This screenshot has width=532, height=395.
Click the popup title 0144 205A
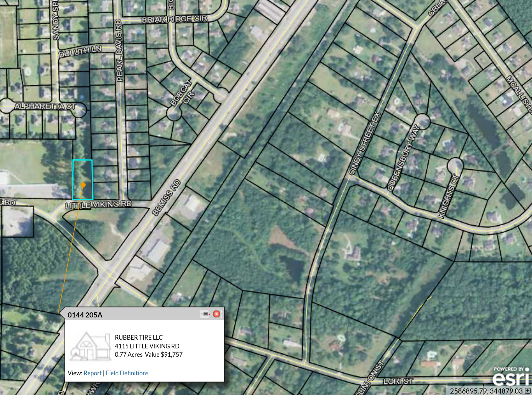85,315
